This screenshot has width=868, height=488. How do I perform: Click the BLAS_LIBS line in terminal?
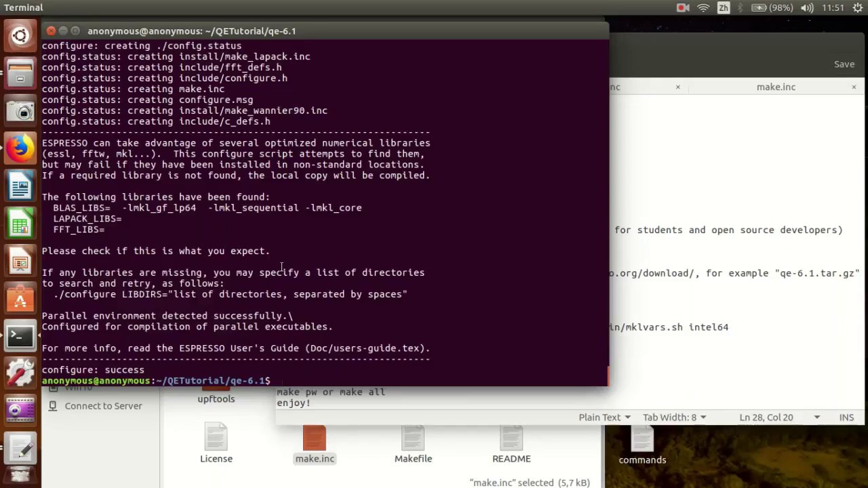coord(207,208)
